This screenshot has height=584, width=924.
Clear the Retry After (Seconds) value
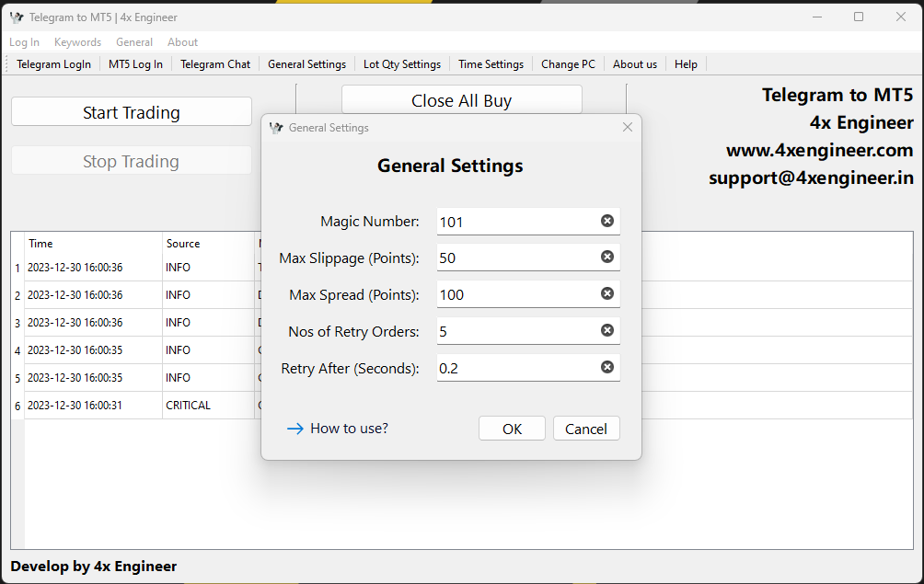pyautogui.click(x=607, y=367)
